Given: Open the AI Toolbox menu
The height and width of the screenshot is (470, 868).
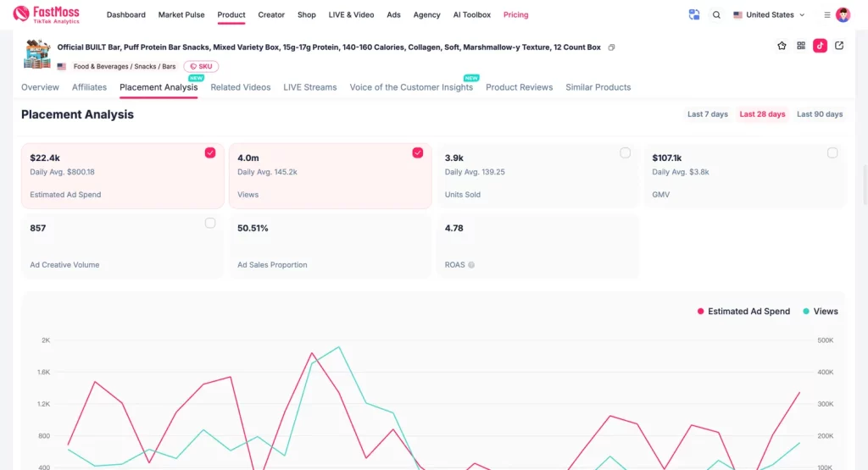Looking at the screenshot, I should tap(471, 15).
